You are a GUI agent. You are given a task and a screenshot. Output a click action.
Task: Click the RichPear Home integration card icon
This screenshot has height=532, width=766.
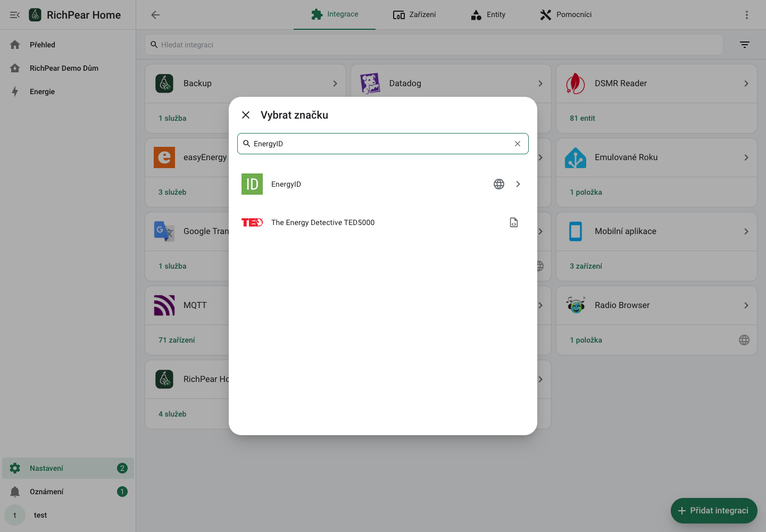[164, 379]
